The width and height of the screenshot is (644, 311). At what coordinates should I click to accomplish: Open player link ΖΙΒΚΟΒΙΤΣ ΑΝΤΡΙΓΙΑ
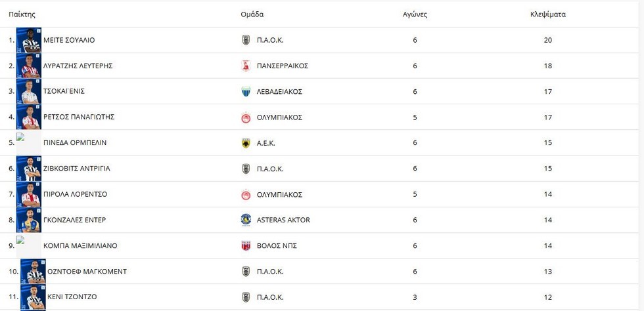tap(76, 169)
